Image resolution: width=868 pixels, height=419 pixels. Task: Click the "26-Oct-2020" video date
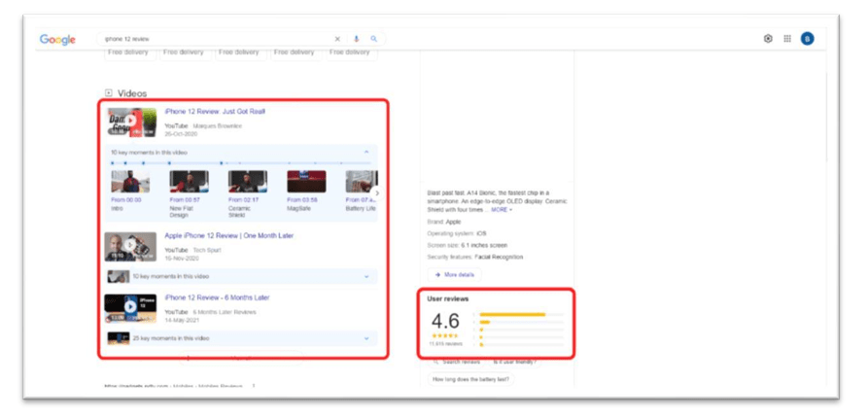(181, 134)
